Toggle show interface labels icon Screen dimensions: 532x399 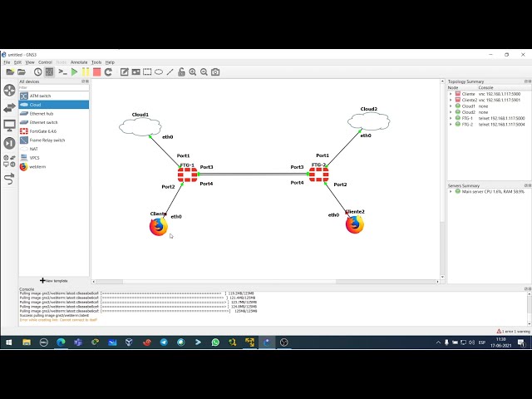(x=49, y=72)
